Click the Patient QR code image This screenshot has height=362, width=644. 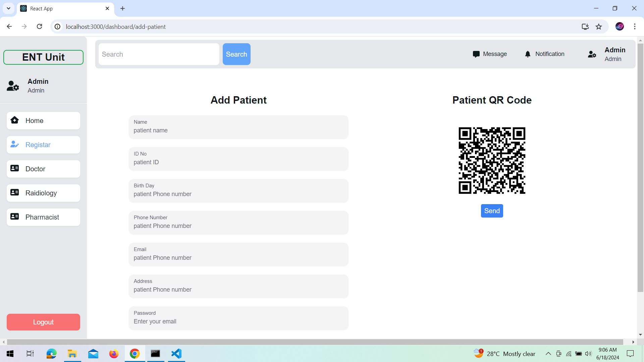pos(492,161)
